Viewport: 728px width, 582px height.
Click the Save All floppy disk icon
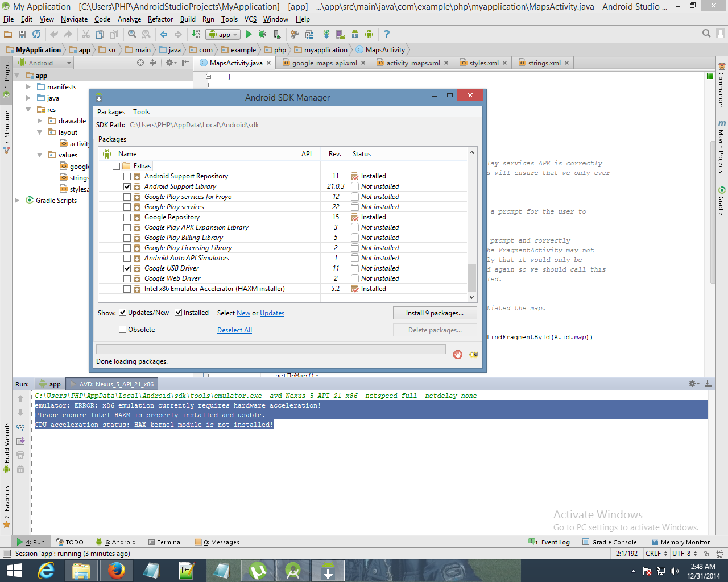point(22,34)
